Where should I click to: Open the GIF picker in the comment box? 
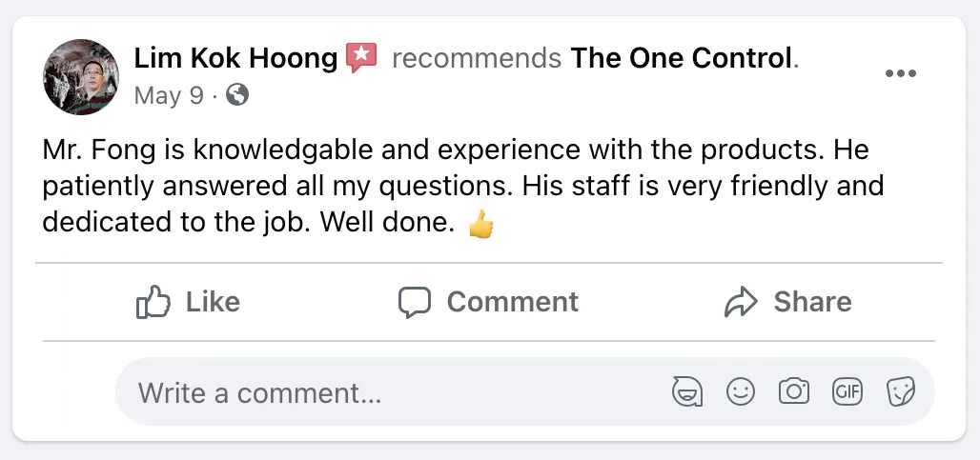coord(847,391)
